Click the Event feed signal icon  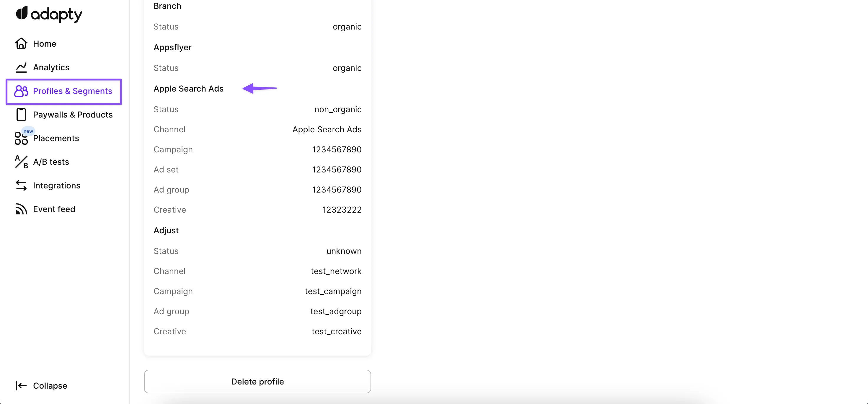pos(21,209)
